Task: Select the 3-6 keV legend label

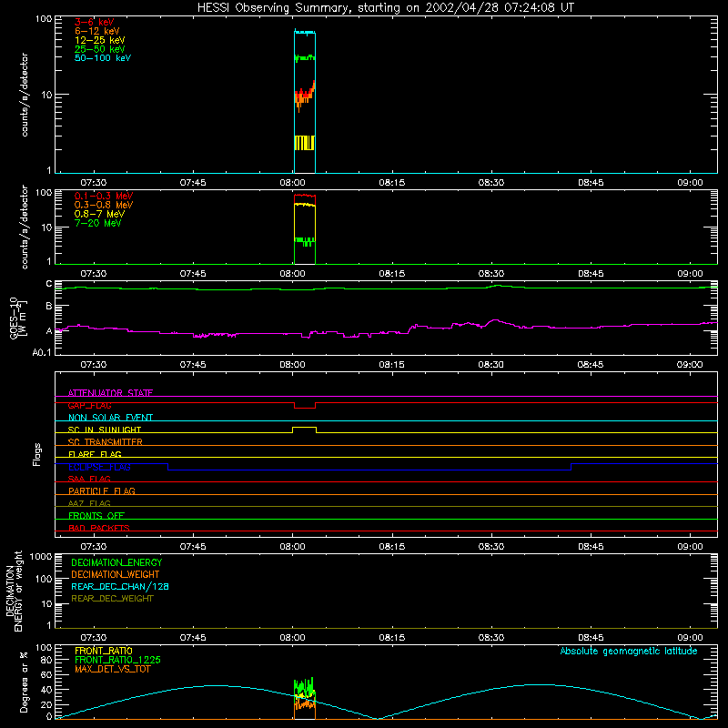Action: [94, 22]
